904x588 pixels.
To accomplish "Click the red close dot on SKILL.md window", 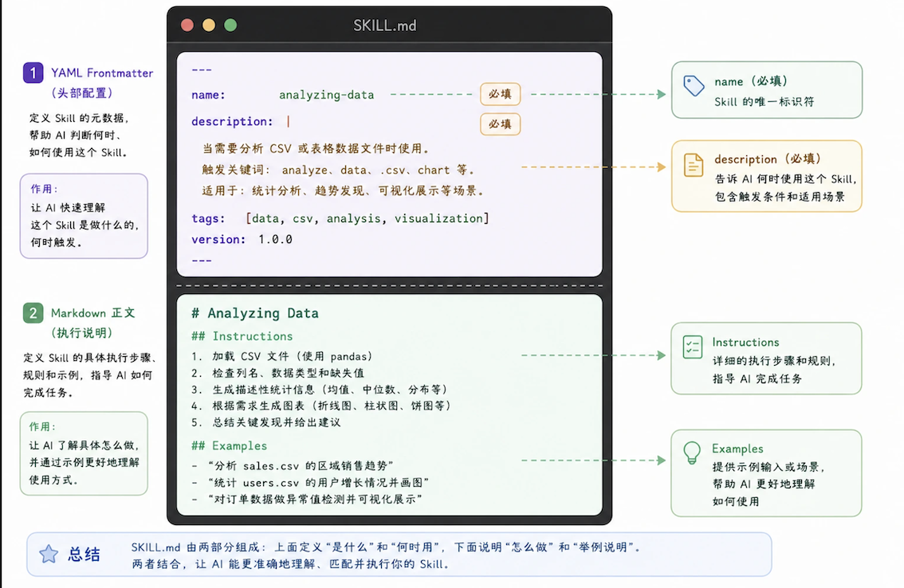I will tap(187, 25).
